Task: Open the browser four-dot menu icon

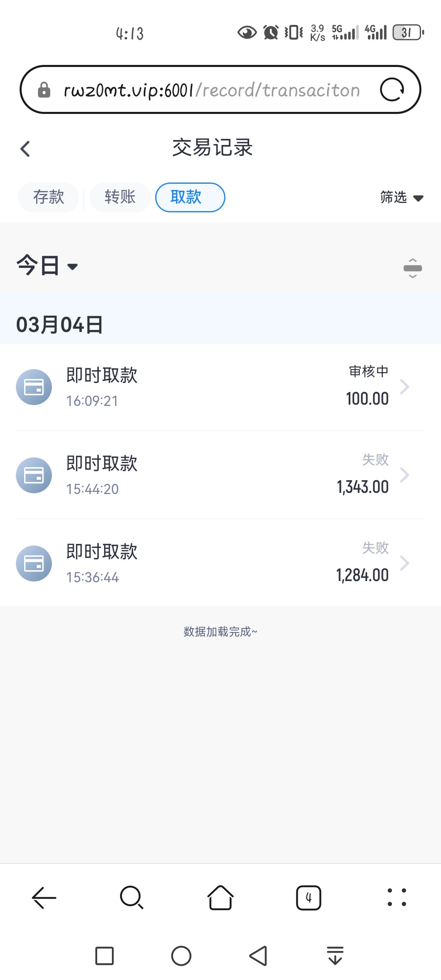Action: (397, 898)
